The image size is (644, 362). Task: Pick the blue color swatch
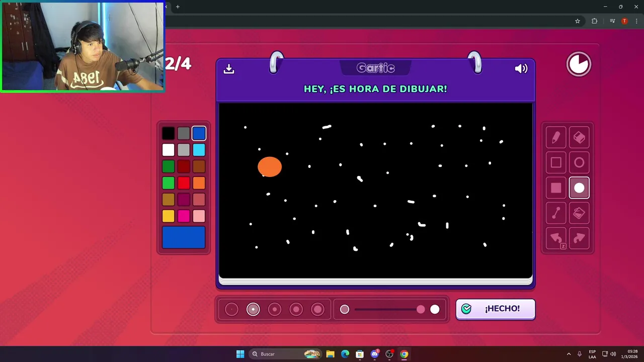199,133
